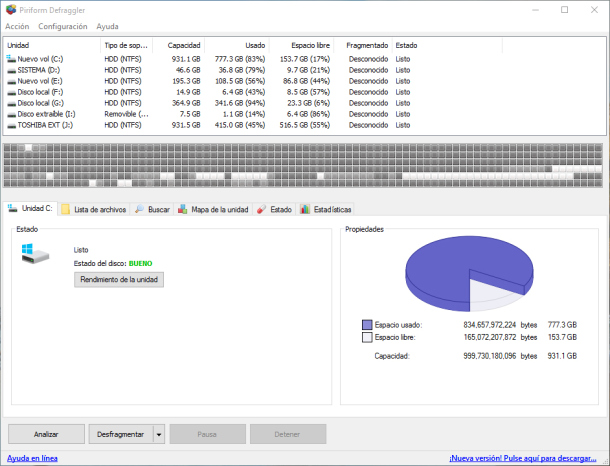Sort by the Espacio libre column header
Image resolution: width=610 pixels, height=466 pixels.
point(301,45)
